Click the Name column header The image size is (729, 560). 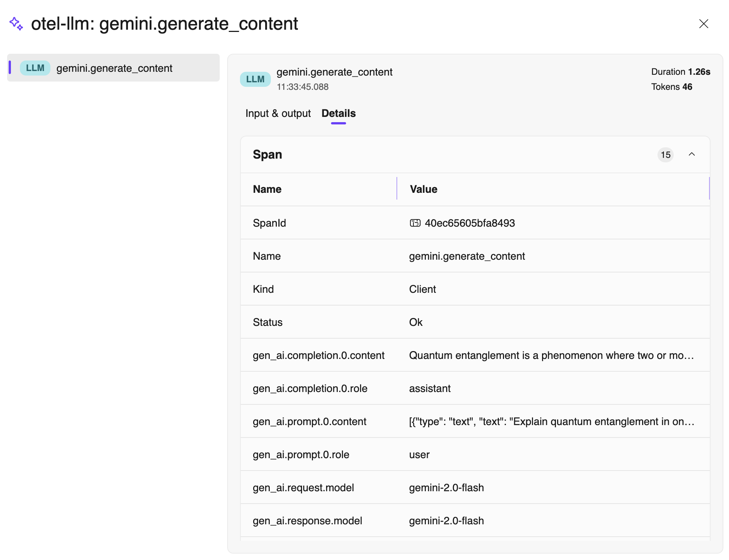[x=267, y=189]
